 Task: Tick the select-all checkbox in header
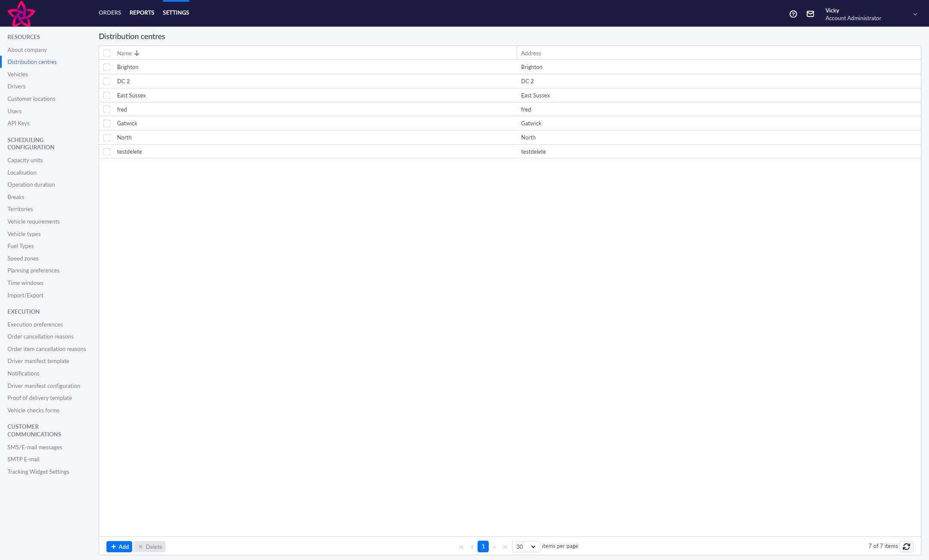(x=107, y=53)
